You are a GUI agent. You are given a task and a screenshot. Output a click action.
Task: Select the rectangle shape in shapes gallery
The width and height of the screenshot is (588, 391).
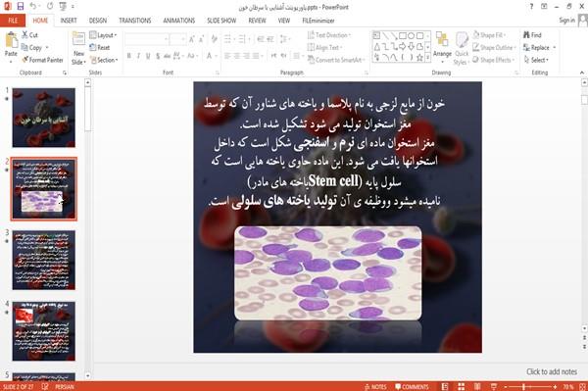pos(403,36)
